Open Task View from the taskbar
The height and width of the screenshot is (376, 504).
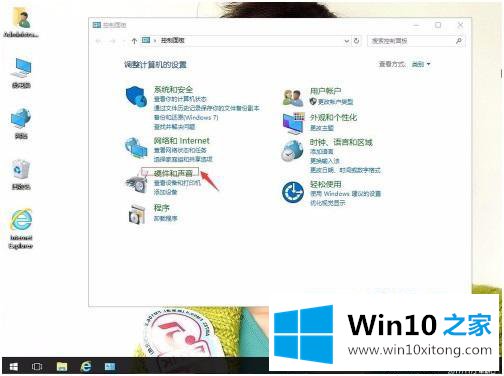[37, 366]
